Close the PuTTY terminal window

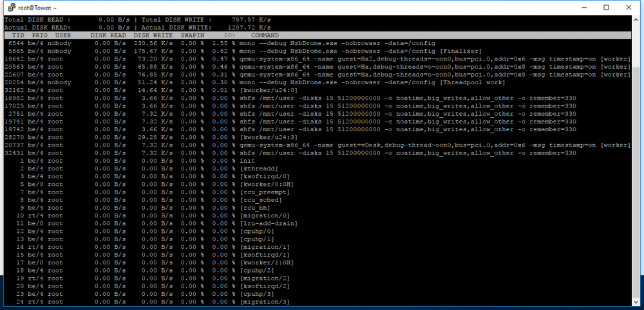629,7
